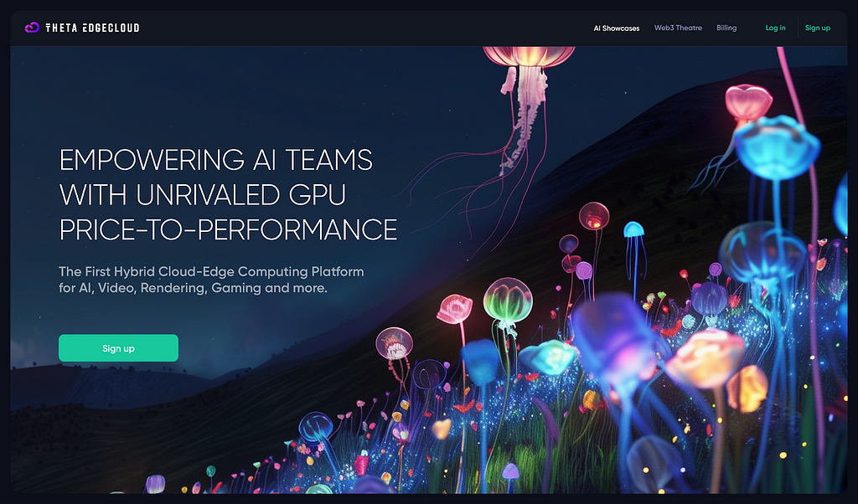Click the 'EMPOWERING AI TEAMS' headline
Image resolution: width=858 pixels, height=504 pixels.
tap(216, 159)
